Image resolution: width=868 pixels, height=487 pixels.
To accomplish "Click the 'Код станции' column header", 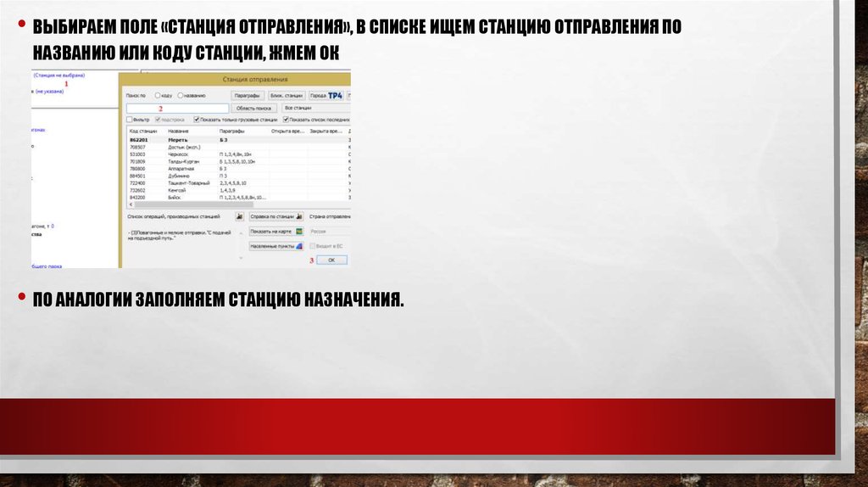I will coord(142,132).
